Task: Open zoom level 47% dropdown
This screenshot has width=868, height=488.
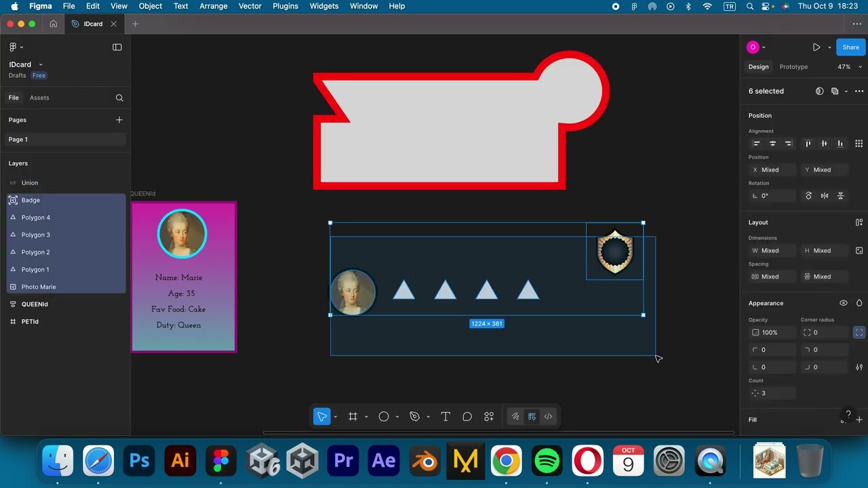Action: point(850,67)
